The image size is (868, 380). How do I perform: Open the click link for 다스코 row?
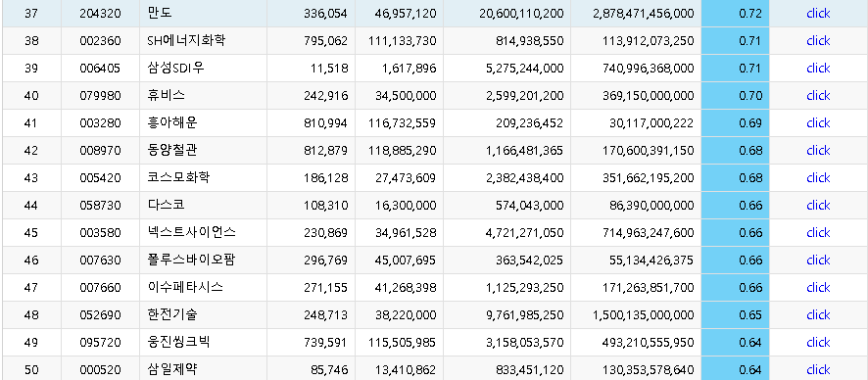coord(818,206)
